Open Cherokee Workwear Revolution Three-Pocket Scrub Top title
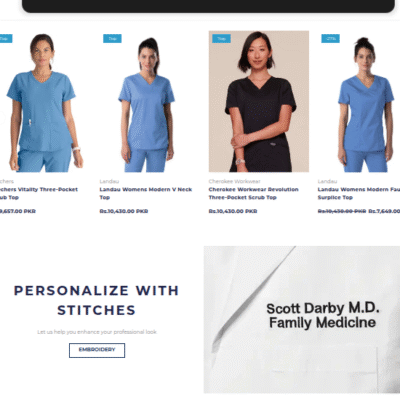Screen dimensions: 400x400 [x=253, y=193]
